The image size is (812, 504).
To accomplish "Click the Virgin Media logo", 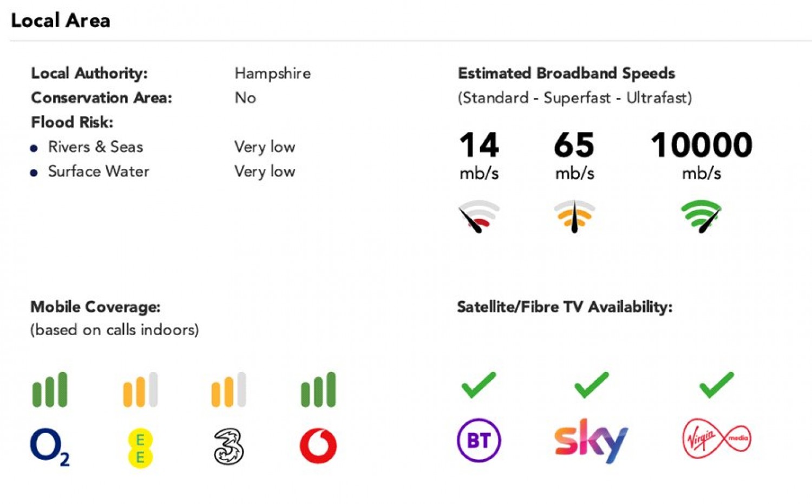I will point(717,438).
